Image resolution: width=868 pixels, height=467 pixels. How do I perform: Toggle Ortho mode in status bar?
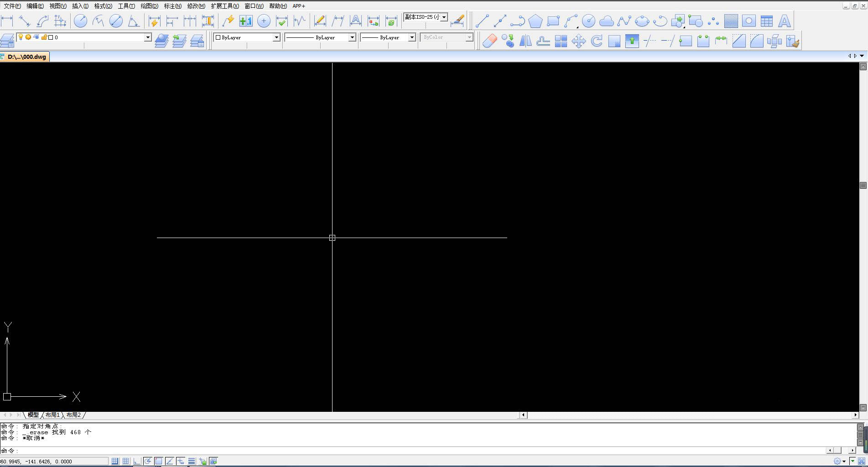[137, 461]
